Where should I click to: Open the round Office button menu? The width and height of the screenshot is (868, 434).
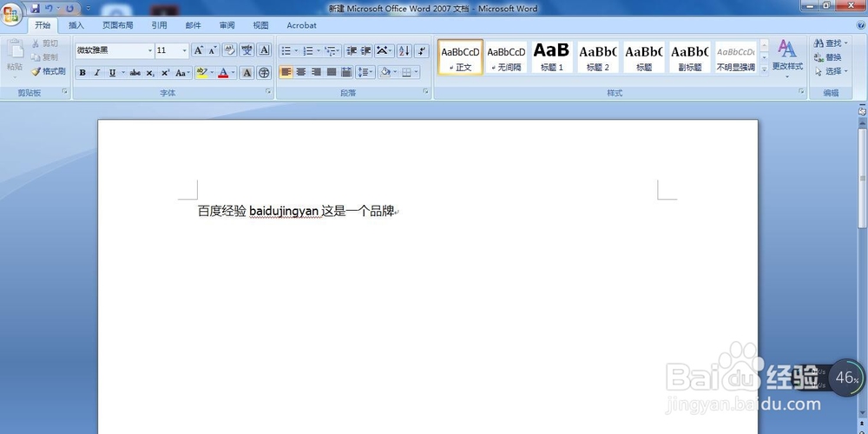11,15
